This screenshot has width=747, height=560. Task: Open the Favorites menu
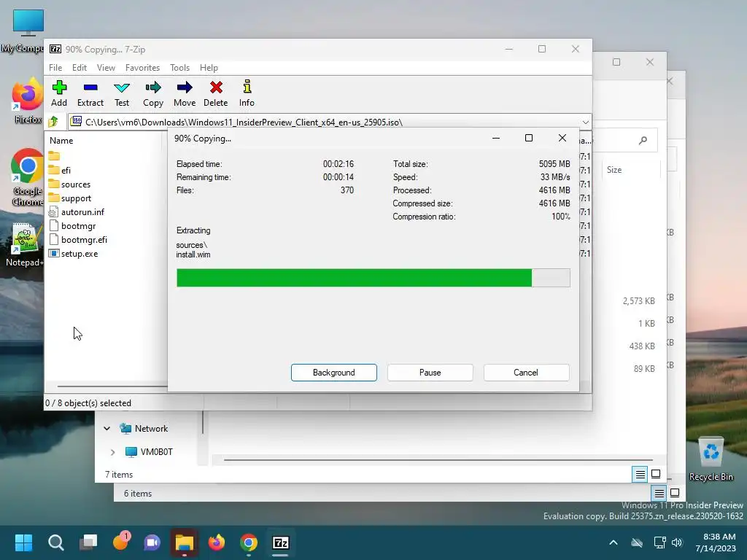pos(142,68)
